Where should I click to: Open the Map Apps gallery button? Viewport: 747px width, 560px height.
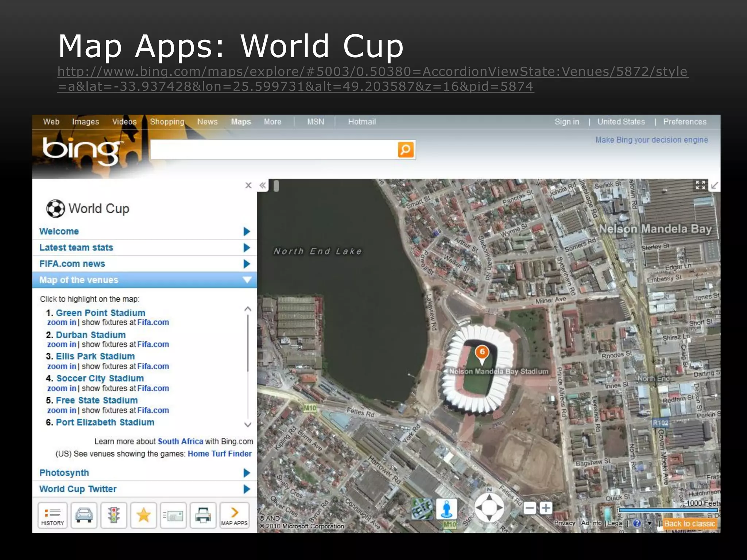pos(234,515)
